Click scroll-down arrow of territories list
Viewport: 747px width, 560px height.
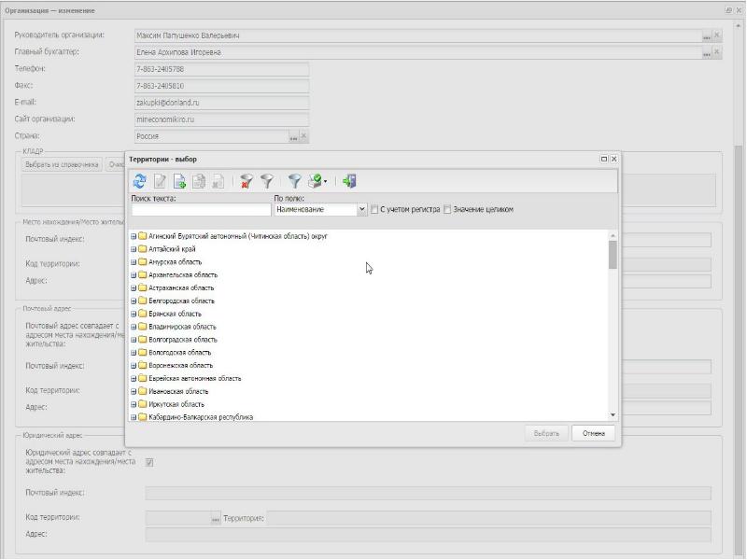[613, 415]
